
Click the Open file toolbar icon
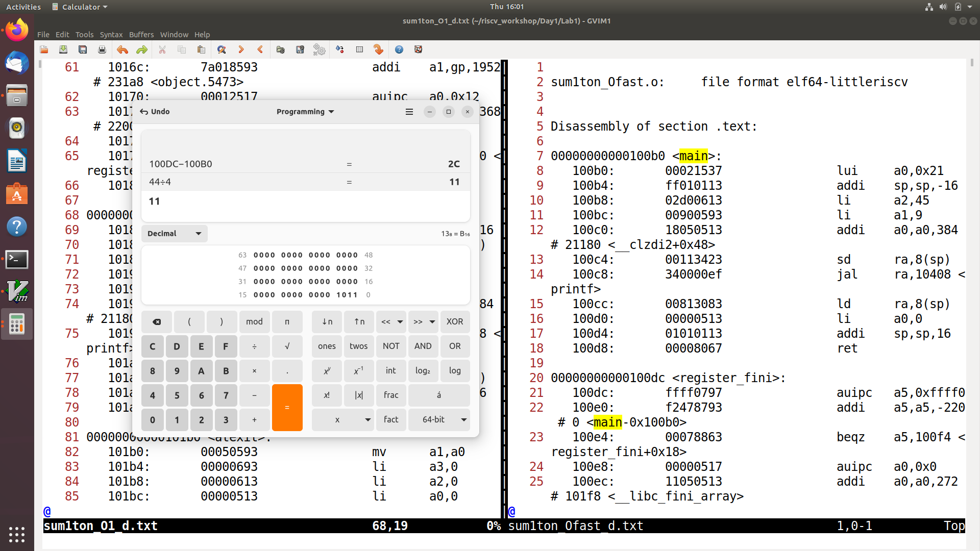[x=44, y=49]
